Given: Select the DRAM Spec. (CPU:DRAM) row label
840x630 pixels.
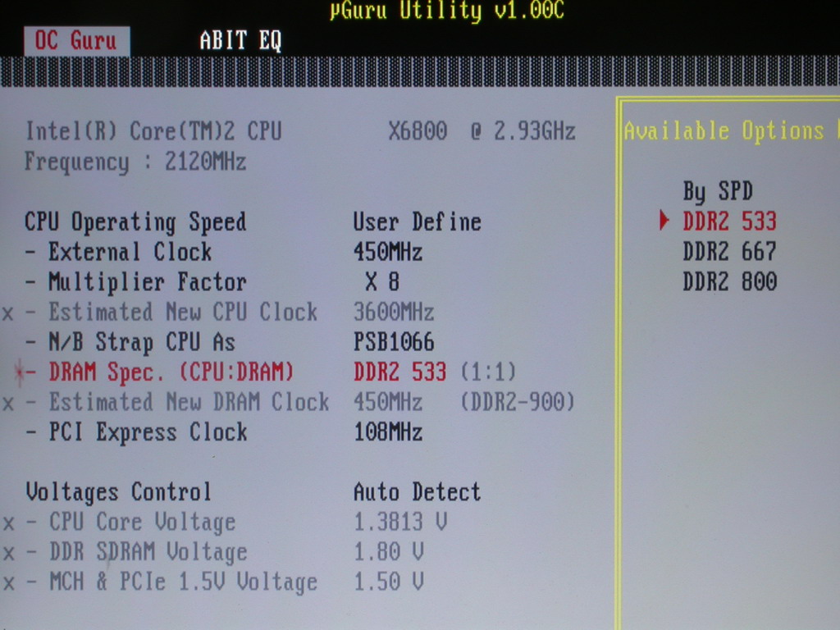Looking at the screenshot, I should click(171, 372).
